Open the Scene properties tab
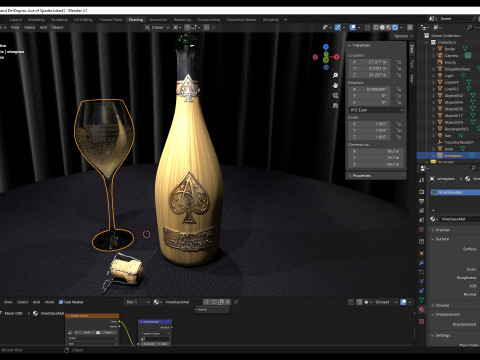This screenshot has width=480, height=360. coord(422,220)
